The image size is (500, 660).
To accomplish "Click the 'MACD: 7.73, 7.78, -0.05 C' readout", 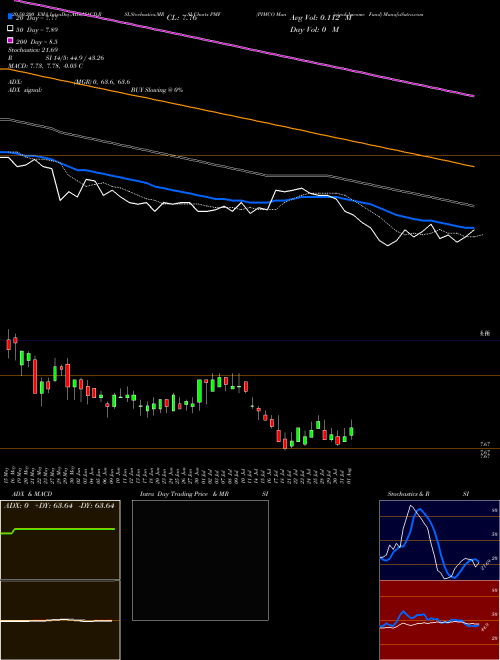I will coord(45,66).
